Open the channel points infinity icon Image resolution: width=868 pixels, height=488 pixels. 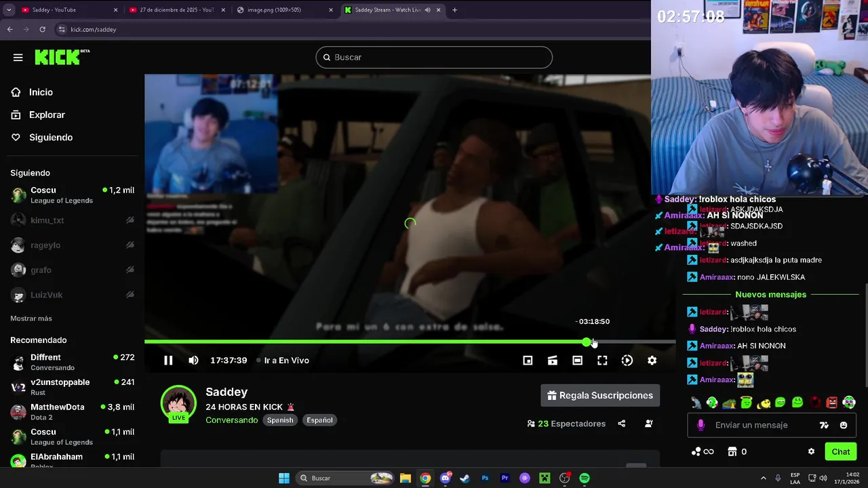coord(703,452)
